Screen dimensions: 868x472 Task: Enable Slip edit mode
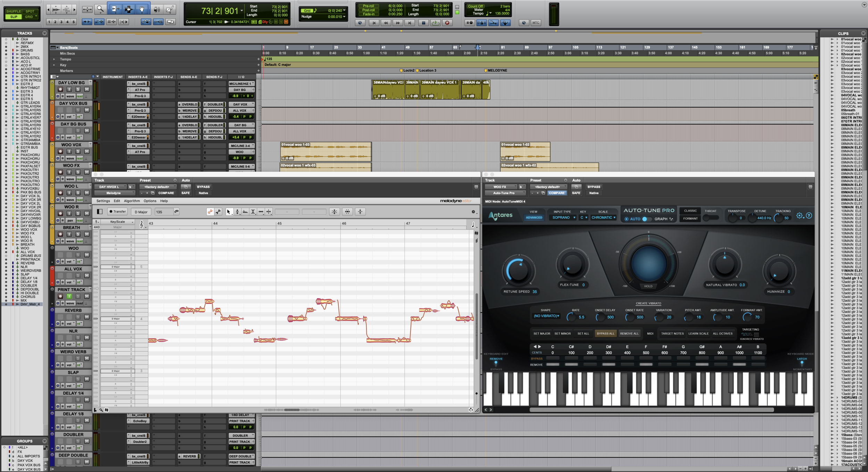coord(14,17)
